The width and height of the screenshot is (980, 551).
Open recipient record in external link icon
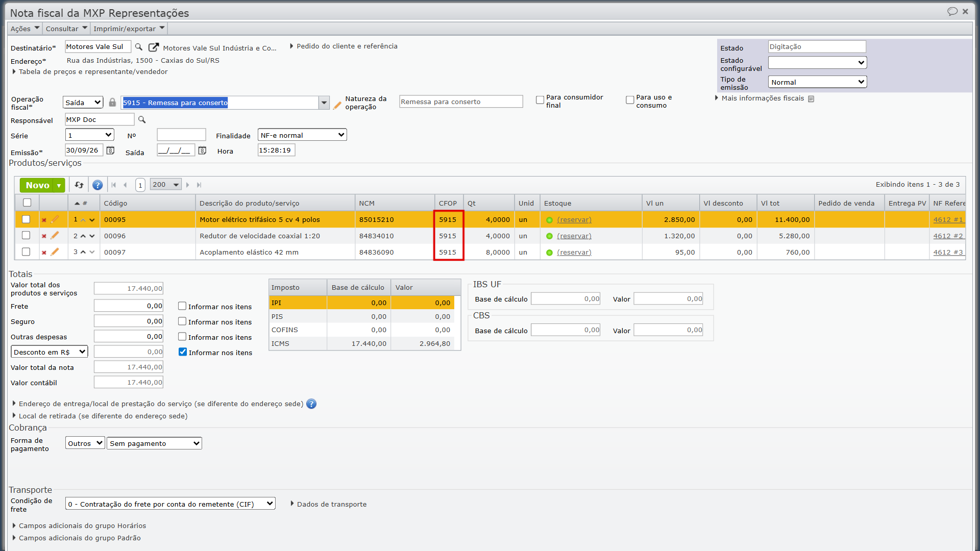coord(153,47)
